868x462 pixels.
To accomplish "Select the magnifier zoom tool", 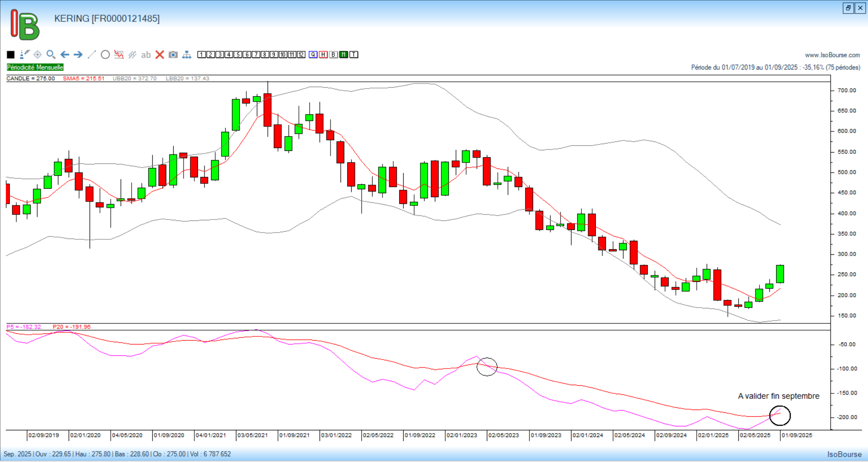I will tap(51, 55).
